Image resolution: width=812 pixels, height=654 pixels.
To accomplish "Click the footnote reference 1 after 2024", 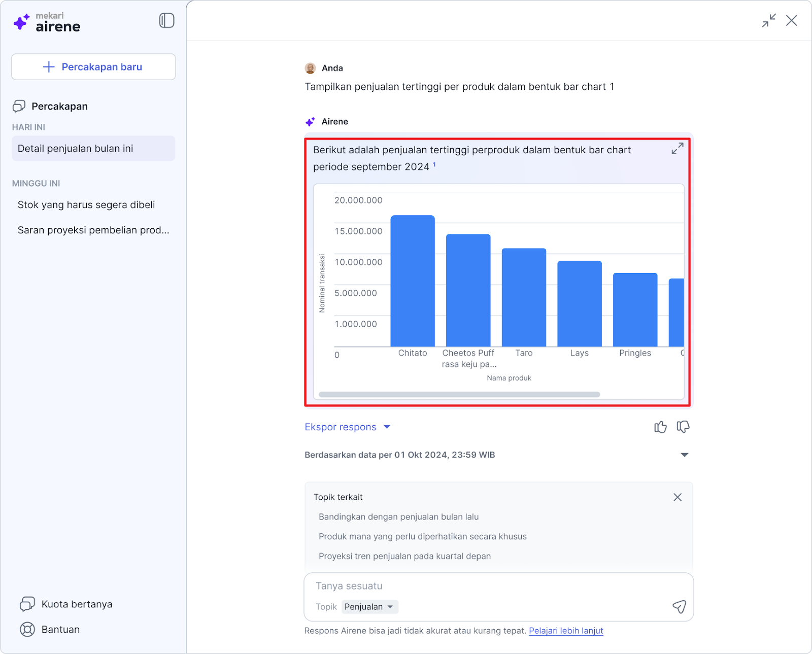I will click(x=434, y=164).
